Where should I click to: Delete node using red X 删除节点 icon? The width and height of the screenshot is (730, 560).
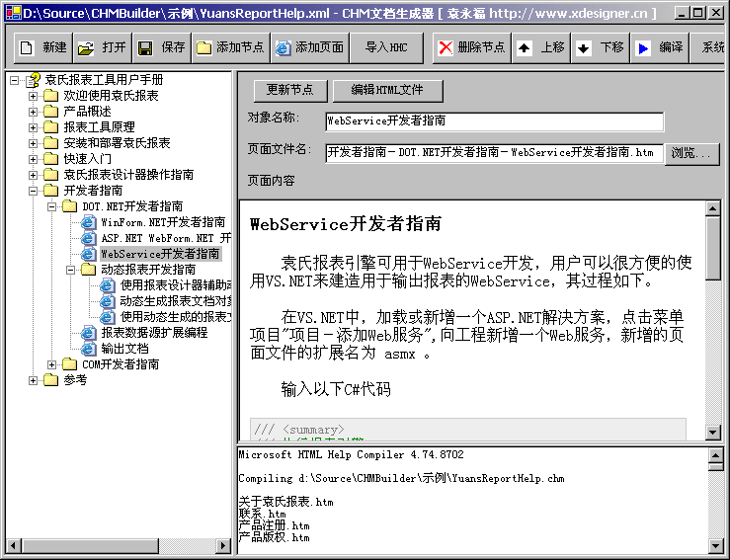[x=446, y=47]
